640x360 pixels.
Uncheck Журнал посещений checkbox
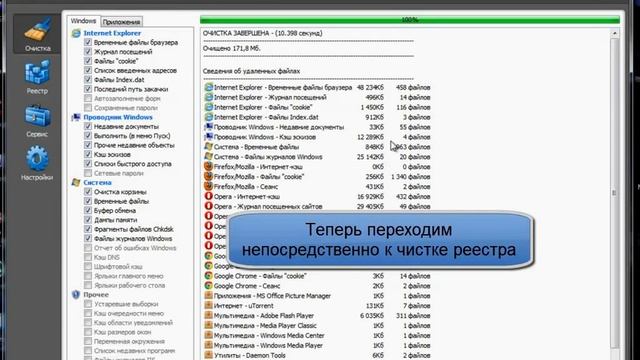88,51
